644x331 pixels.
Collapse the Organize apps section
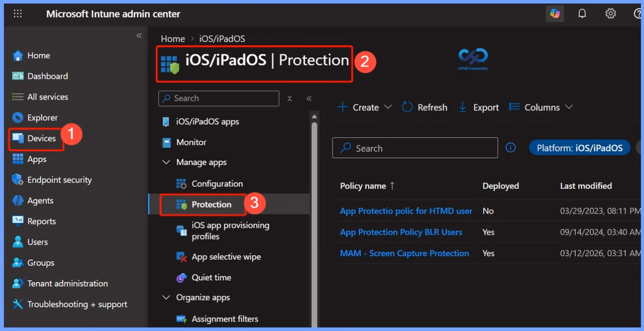(166, 297)
